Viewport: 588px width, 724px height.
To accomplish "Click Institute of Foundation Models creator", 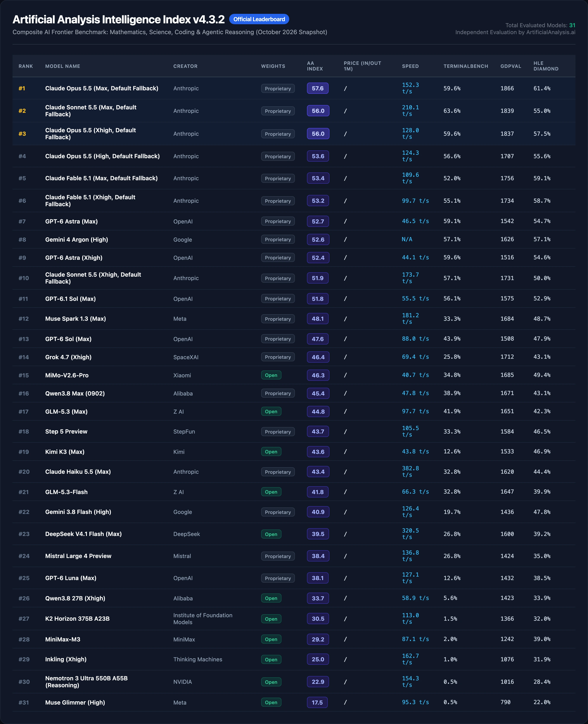I will click(x=203, y=619).
